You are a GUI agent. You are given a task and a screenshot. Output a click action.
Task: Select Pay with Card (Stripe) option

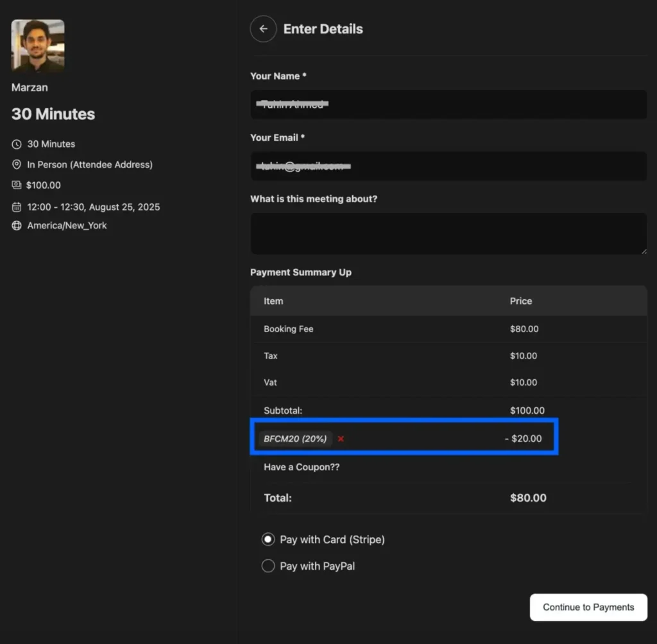pyautogui.click(x=268, y=539)
